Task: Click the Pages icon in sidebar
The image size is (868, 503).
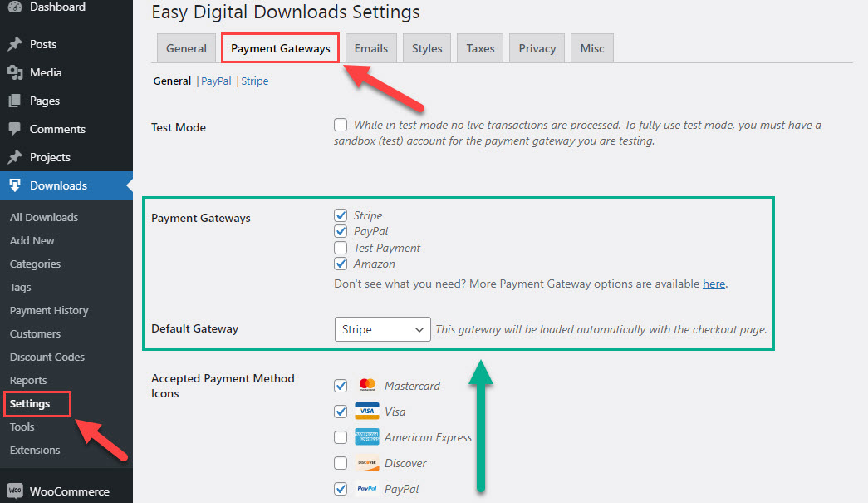Action: pyautogui.click(x=15, y=101)
